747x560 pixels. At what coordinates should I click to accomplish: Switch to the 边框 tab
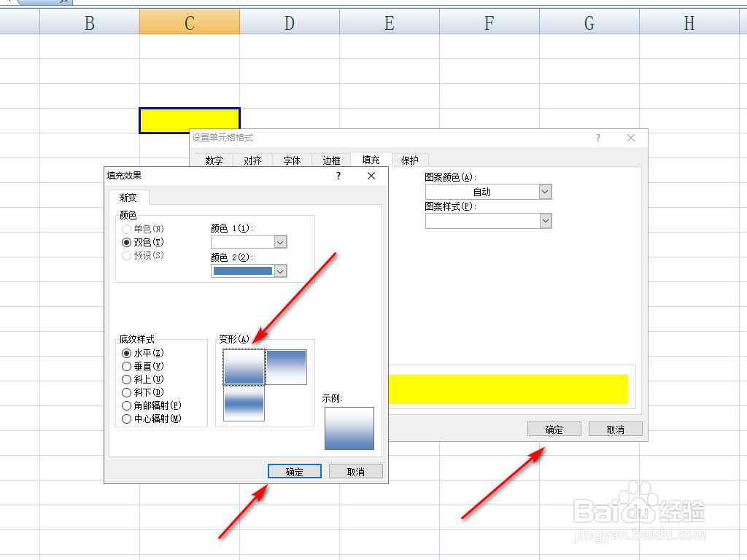coord(331,160)
